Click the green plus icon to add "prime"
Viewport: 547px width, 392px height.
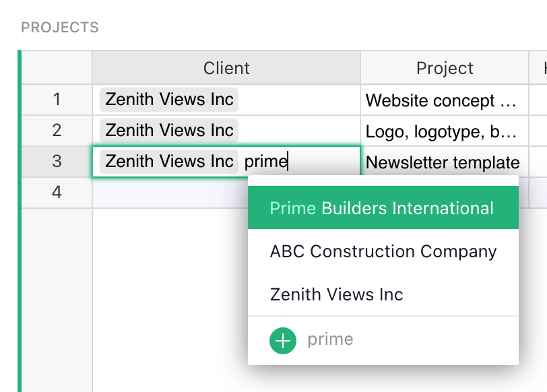283,341
